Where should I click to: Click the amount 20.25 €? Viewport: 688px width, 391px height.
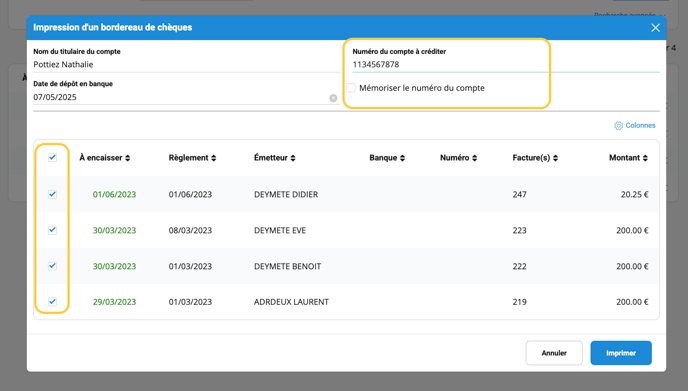point(634,194)
